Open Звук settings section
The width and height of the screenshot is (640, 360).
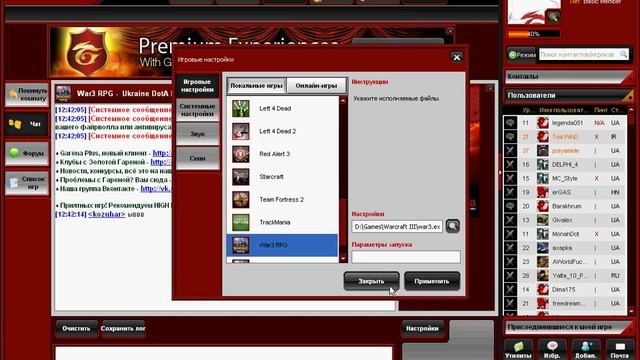197,134
